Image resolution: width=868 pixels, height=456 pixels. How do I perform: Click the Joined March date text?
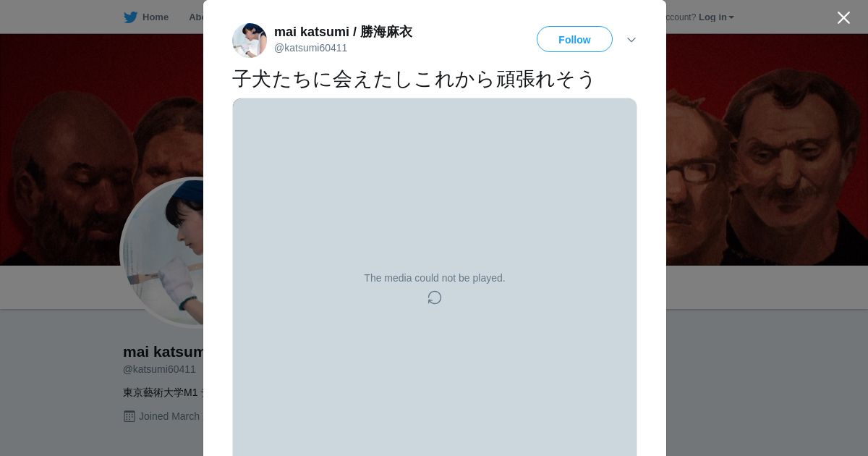click(x=170, y=416)
